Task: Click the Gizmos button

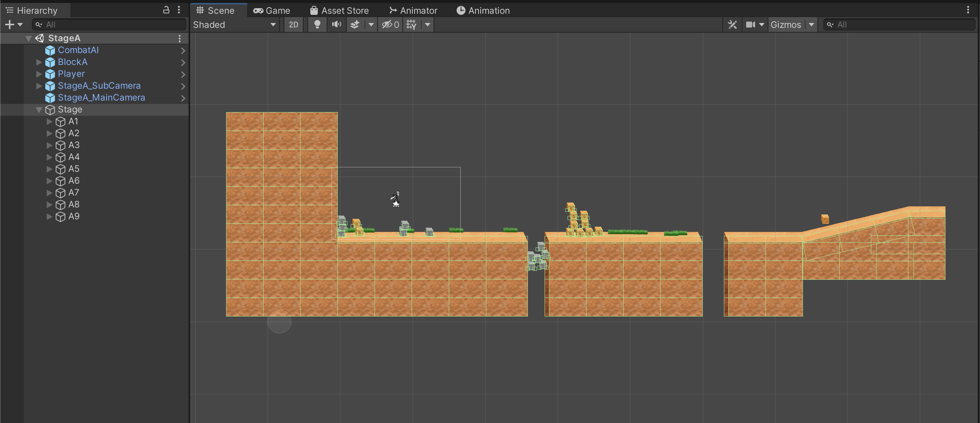Action: tap(785, 25)
